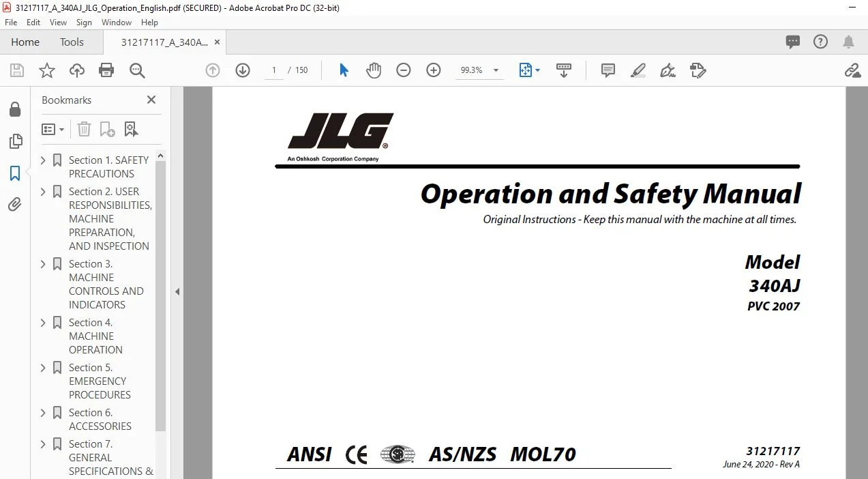The image size is (868, 479).
Task: Open the Window menu
Action: coord(117,23)
